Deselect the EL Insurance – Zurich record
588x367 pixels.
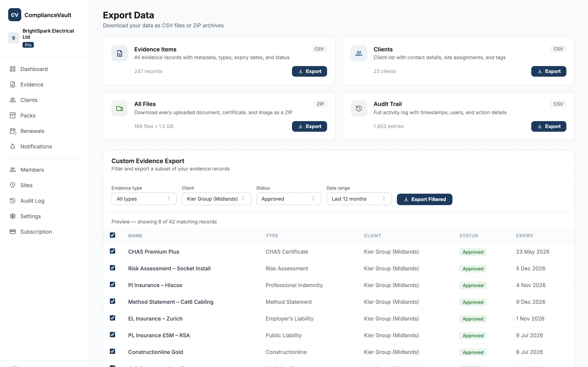pos(113,318)
